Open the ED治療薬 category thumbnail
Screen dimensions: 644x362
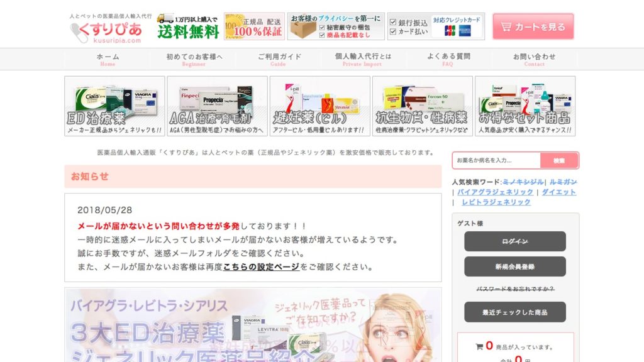pos(114,106)
